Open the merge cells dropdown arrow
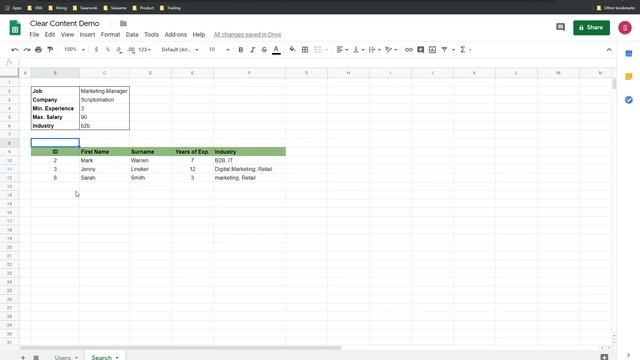Viewport: 640px width, 360px height. click(x=327, y=50)
